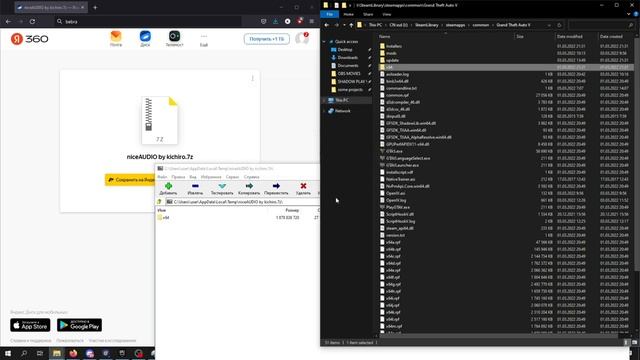Click the Extract minus icon in 7-Zip
Viewport: 640px width, 360px height.
(x=195, y=186)
